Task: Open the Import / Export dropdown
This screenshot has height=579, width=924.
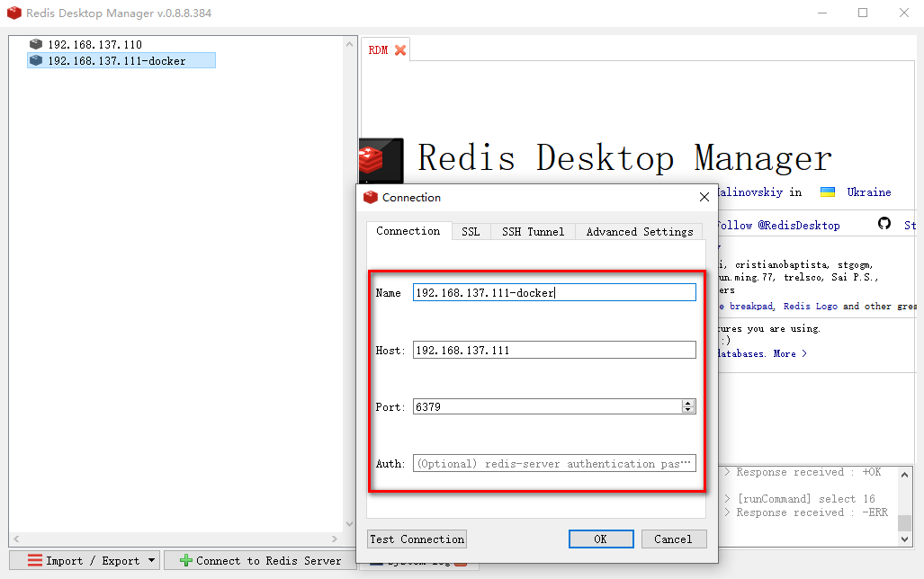Action: click(85, 561)
